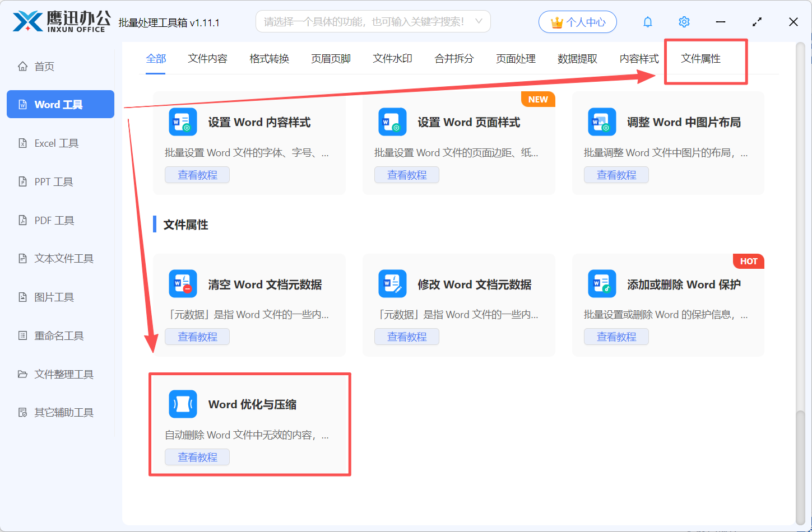Image resolution: width=812 pixels, height=532 pixels.
Task: Click the 重命名工具 sidebar icon
Action: pos(22,335)
